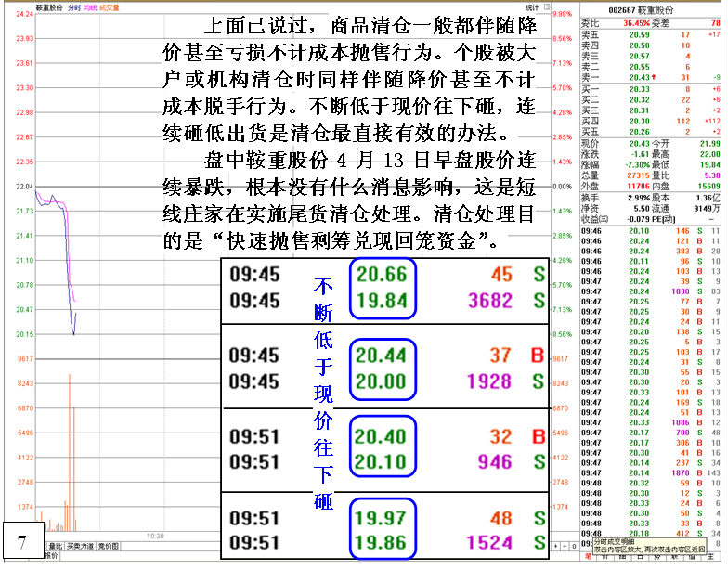Click the 成交量 legend label

click(x=110, y=7)
